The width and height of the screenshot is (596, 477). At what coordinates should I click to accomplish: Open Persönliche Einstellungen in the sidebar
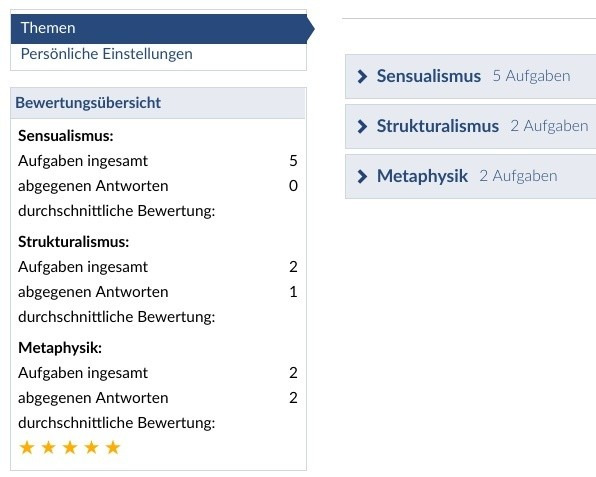[106, 54]
